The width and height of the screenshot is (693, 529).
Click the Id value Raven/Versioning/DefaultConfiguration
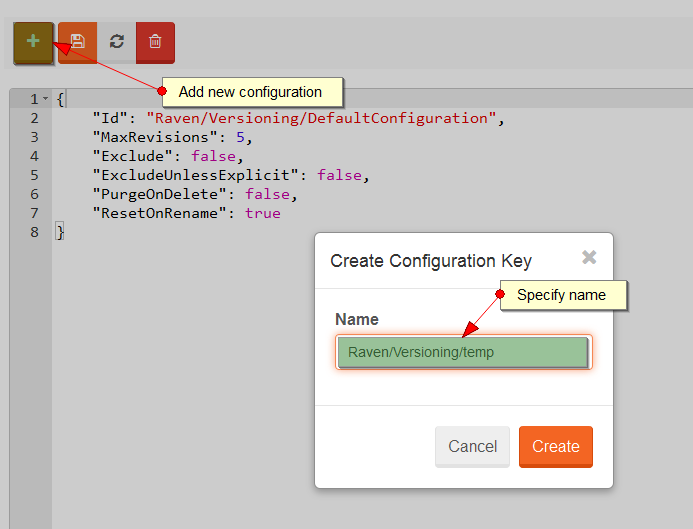tap(321, 118)
